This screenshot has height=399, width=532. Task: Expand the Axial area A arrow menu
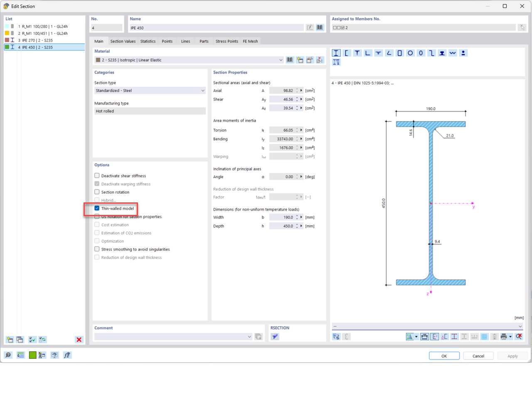[301, 90]
